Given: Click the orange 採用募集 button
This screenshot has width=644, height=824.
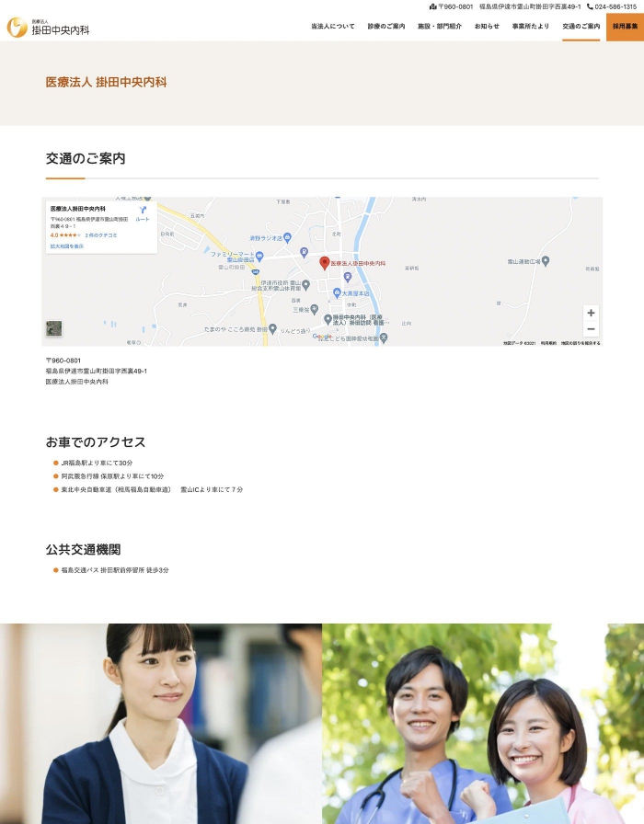Looking at the screenshot, I should 625,27.
